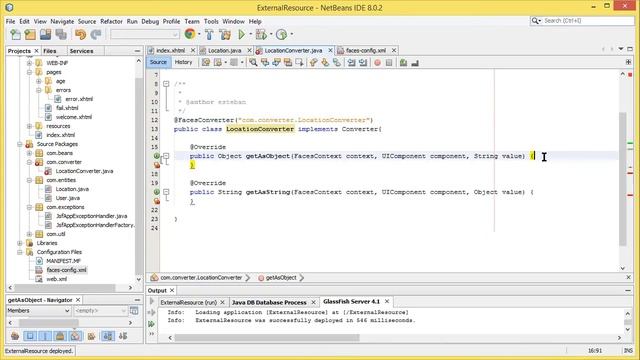The image size is (640, 360).
Task: Click the Find Next Occurrence icon
Action: click(x=276, y=62)
